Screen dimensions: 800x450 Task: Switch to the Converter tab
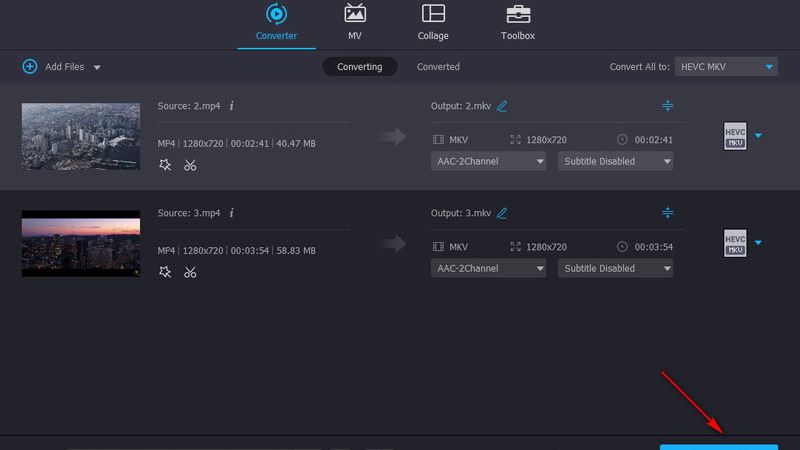pos(276,23)
